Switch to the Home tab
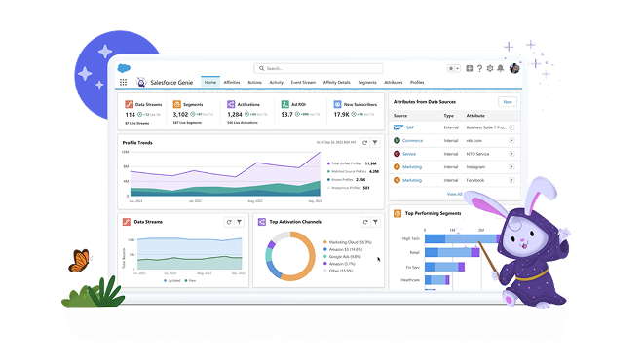 [x=210, y=82]
